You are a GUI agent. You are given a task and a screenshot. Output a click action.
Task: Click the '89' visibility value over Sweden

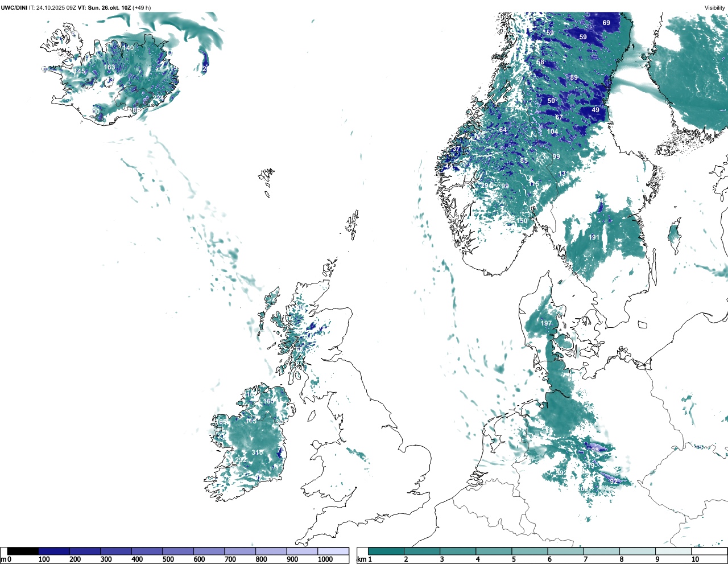coord(574,77)
